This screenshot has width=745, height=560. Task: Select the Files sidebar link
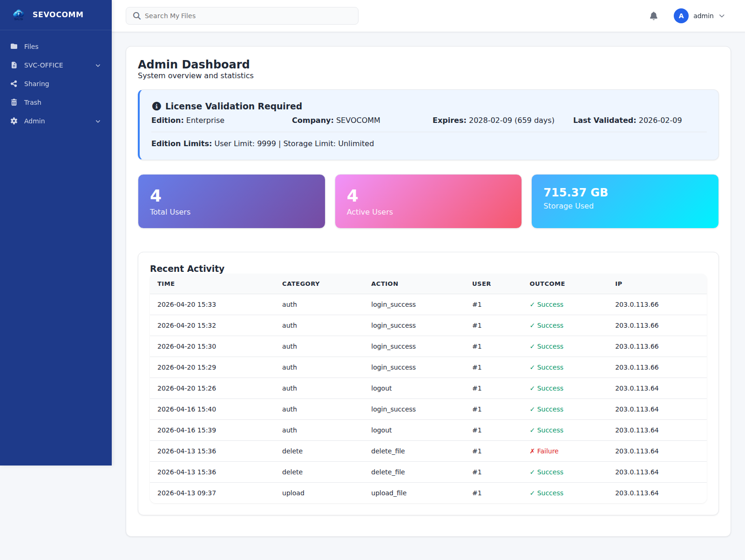click(x=31, y=46)
